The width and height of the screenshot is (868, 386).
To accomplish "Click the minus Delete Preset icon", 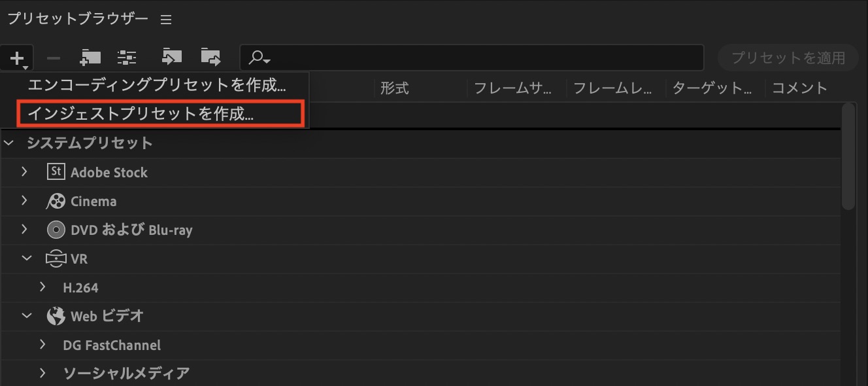I will (54, 58).
